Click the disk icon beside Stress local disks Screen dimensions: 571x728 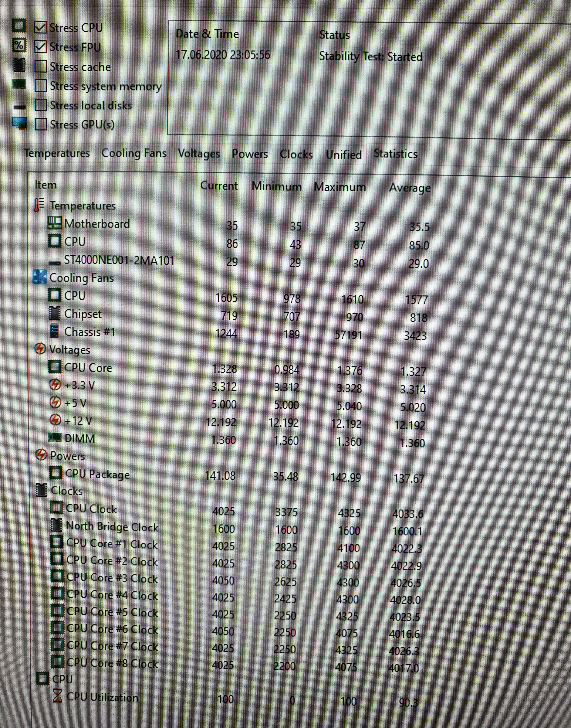coord(20,107)
